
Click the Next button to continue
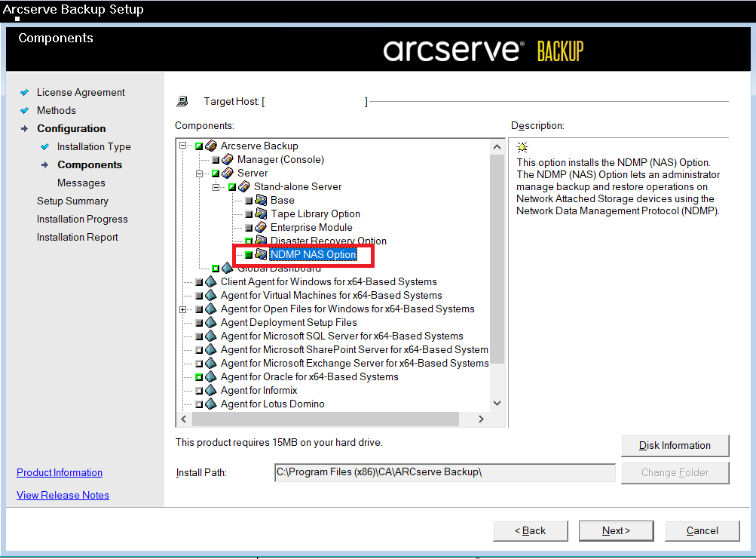[616, 530]
